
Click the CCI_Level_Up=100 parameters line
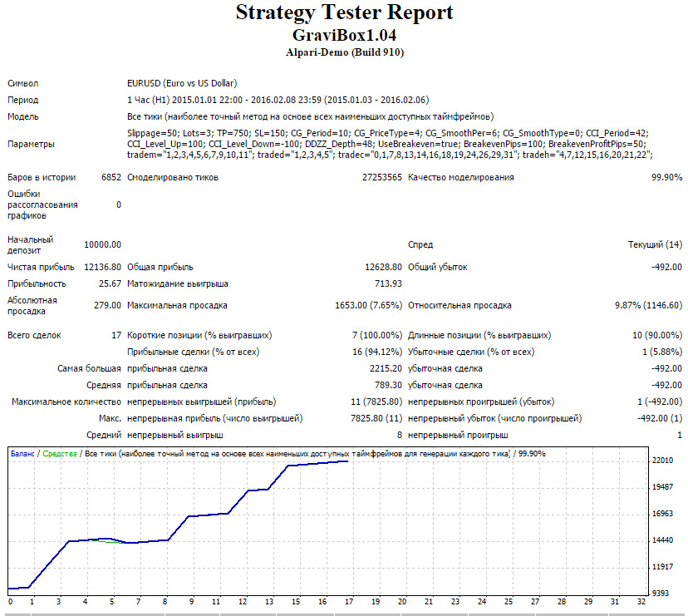386,144
